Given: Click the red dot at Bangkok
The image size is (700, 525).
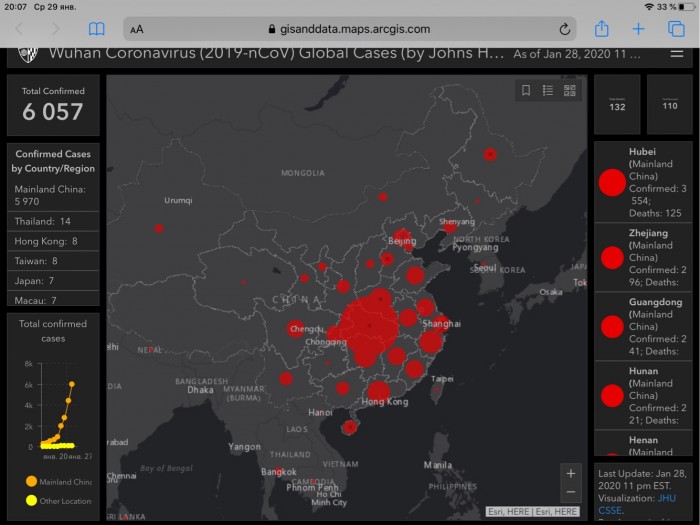Looking at the screenshot, I should (279, 469).
